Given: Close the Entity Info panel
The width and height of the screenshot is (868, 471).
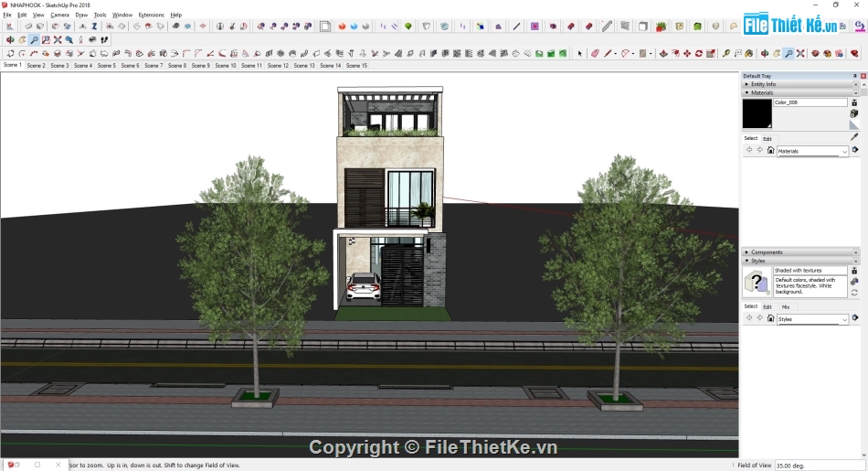Looking at the screenshot, I should pos(856,84).
